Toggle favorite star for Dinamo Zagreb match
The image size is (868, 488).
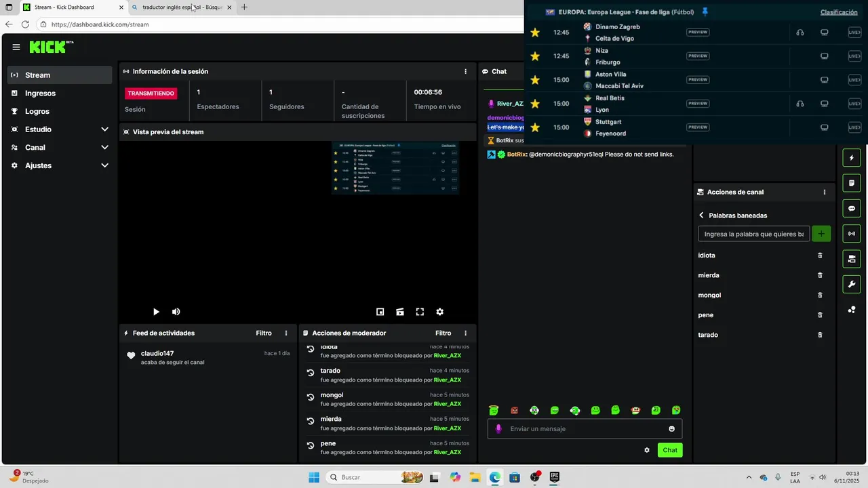click(535, 33)
